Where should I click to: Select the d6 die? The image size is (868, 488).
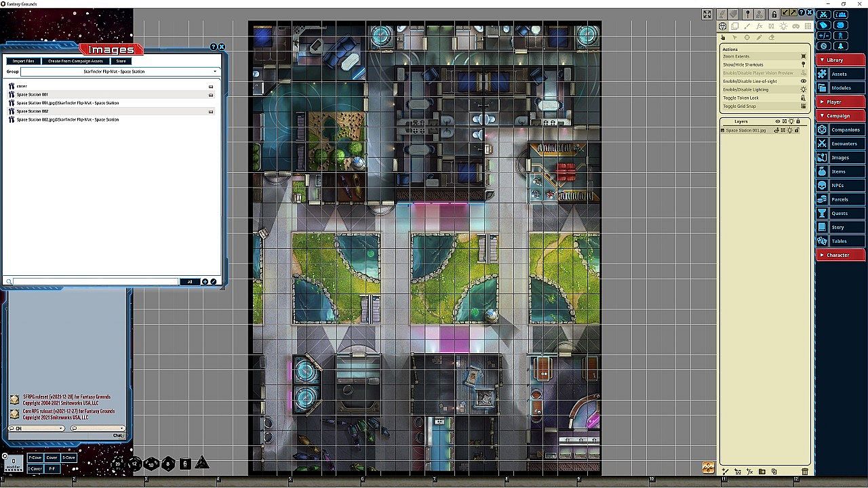pyautogui.click(x=185, y=464)
